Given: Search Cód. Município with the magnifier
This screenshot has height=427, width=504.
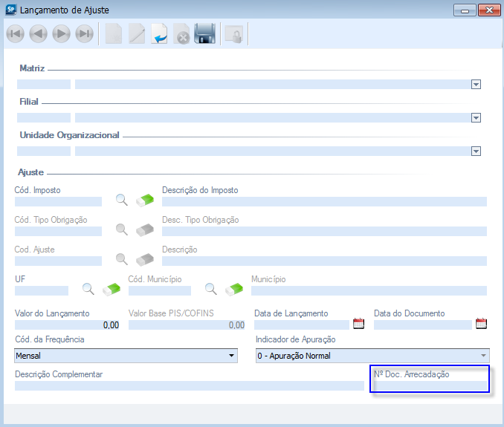Looking at the screenshot, I should pos(211,289).
